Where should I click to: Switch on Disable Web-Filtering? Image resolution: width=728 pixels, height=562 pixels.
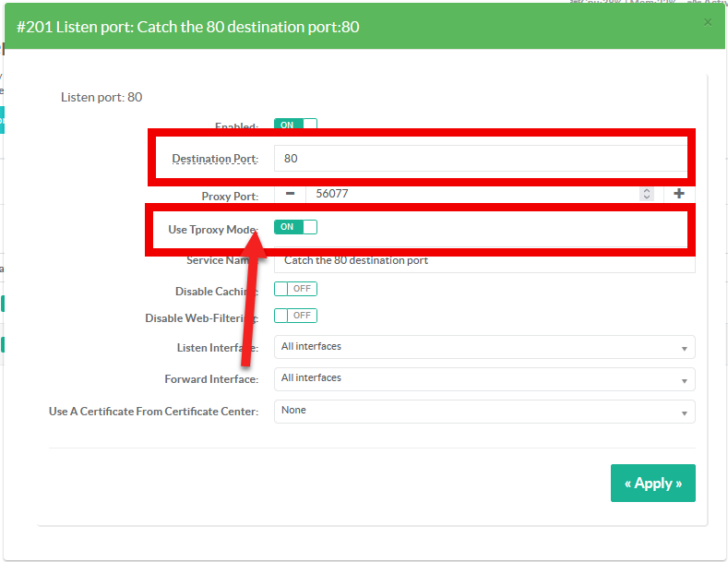[295, 316]
